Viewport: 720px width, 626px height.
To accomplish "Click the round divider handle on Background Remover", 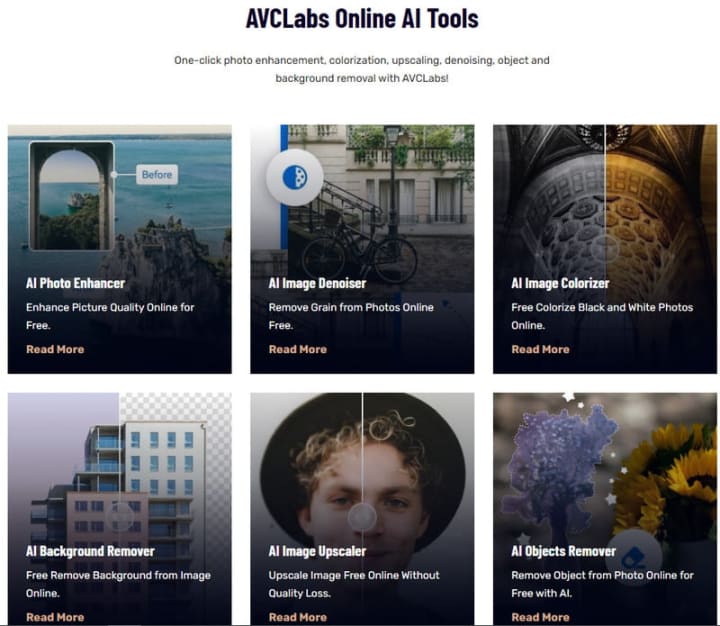I will pos(120,516).
